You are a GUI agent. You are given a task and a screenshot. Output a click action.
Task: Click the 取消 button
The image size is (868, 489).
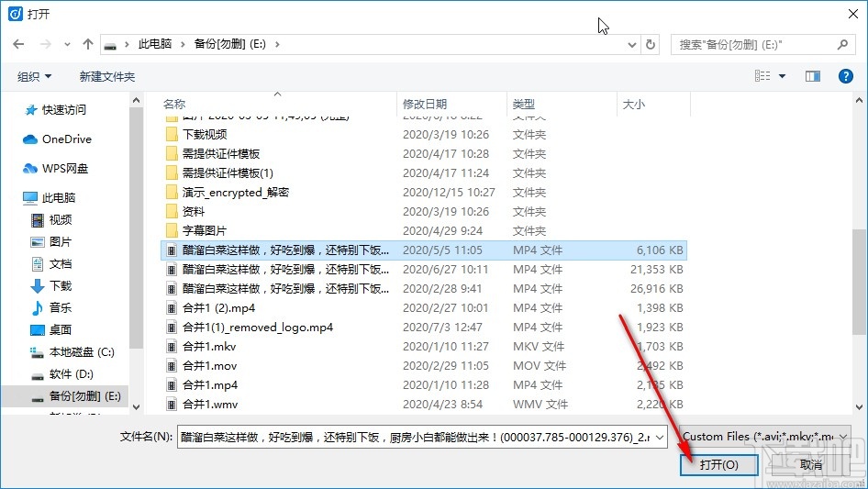pos(810,464)
